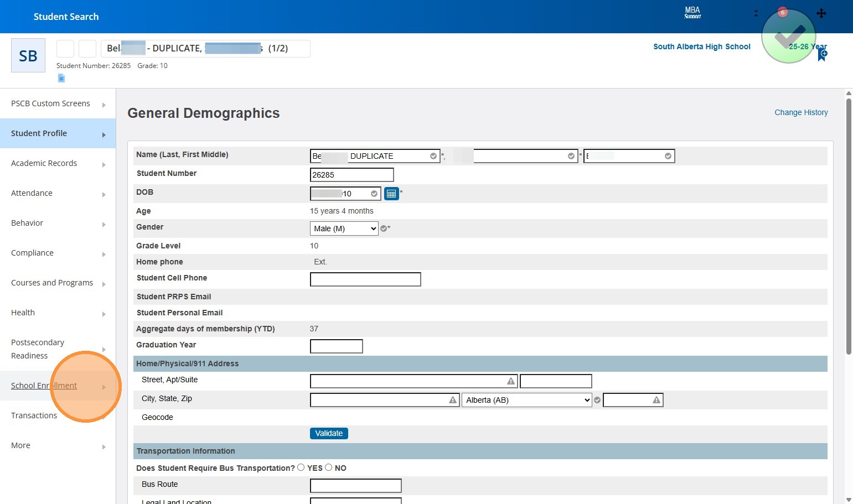Click the move arrows icon in header
The width and height of the screenshot is (853, 504).
click(821, 13)
